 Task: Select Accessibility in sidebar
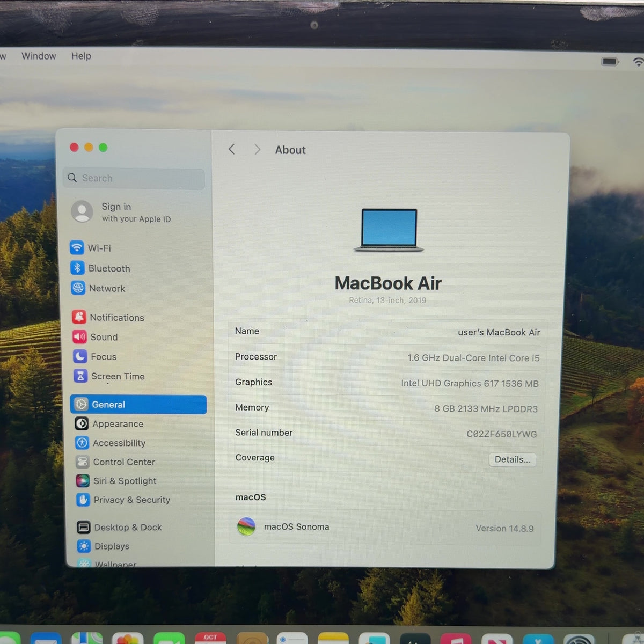point(110,443)
